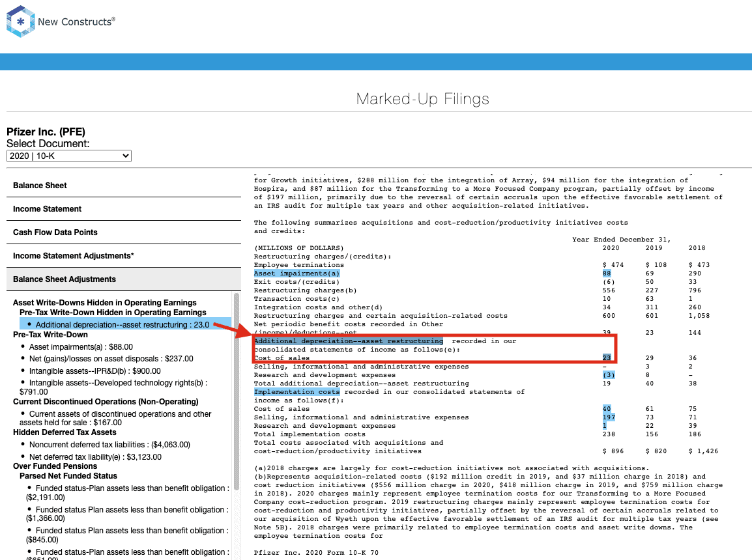Click 'Pfizer Inc. (PFE)' company heading
This screenshot has width=752, height=560.
coord(46,132)
